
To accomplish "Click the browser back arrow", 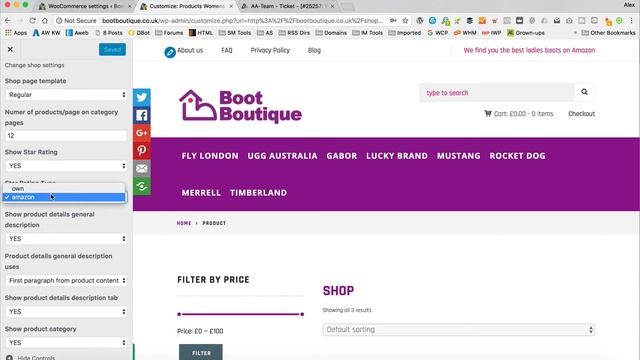I will [8, 20].
